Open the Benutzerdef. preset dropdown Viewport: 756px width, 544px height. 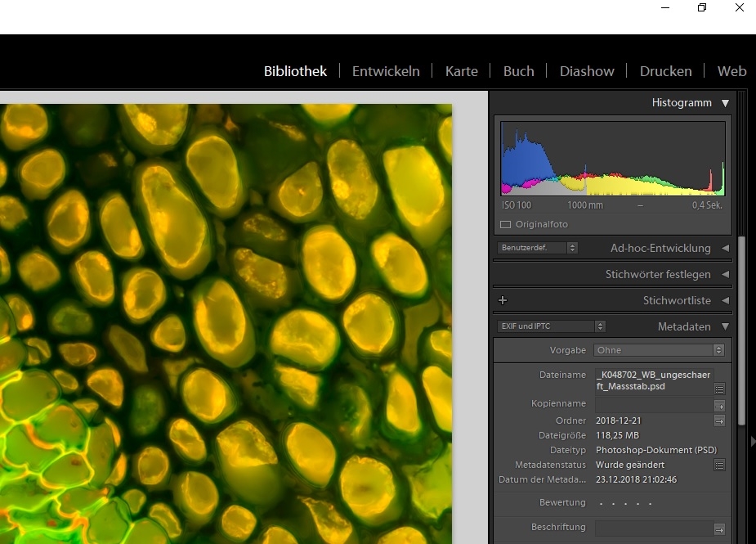click(x=537, y=248)
